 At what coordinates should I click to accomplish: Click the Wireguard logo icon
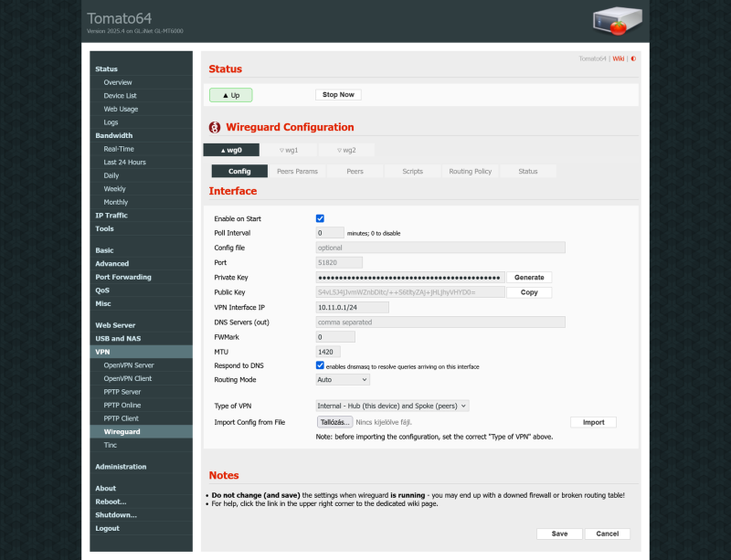[x=215, y=127]
